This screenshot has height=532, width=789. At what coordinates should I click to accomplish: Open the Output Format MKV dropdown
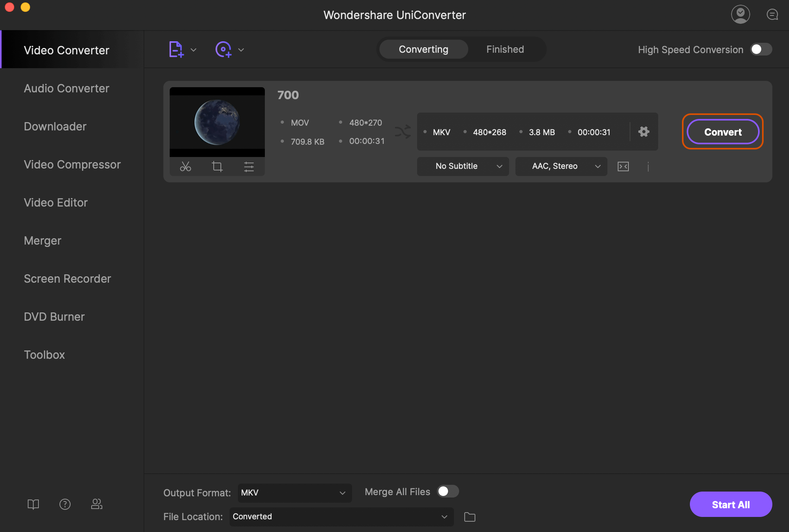click(x=294, y=493)
